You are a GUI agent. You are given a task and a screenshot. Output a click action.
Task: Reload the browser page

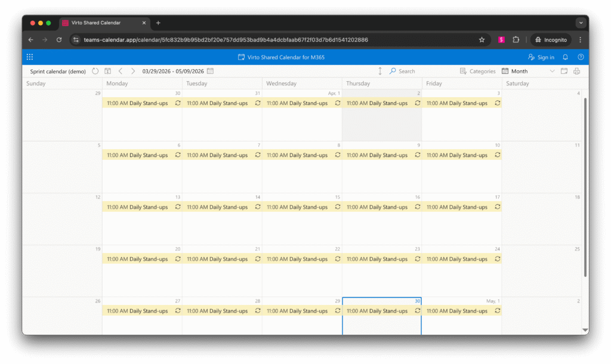point(59,40)
